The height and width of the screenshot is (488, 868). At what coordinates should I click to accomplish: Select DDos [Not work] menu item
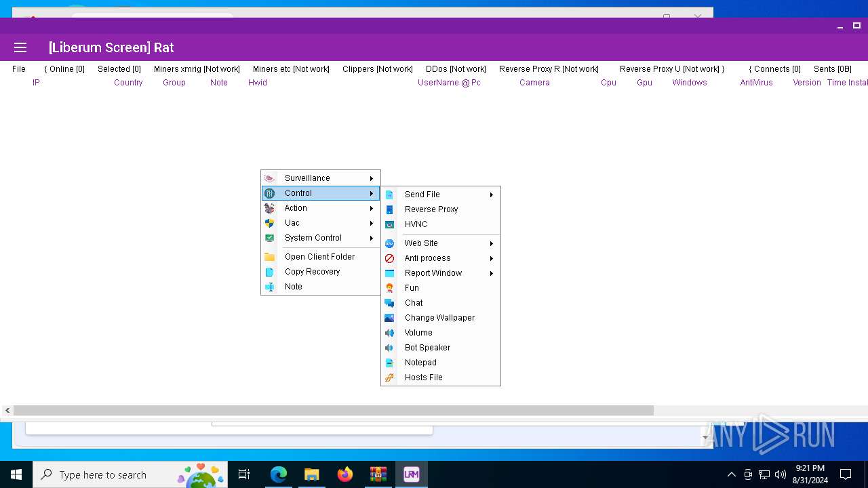[x=456, y=69]
